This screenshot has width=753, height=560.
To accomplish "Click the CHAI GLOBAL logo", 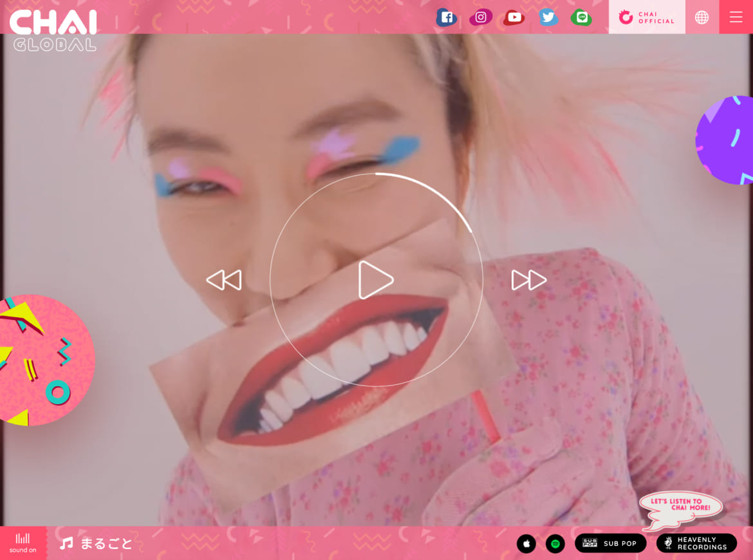I will coord(53,30).
